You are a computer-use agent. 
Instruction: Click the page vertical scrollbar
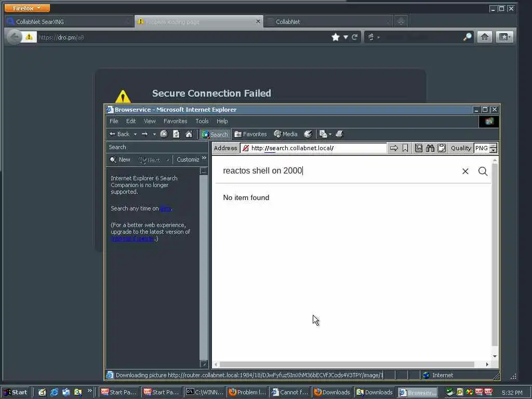tap(495, 255)
